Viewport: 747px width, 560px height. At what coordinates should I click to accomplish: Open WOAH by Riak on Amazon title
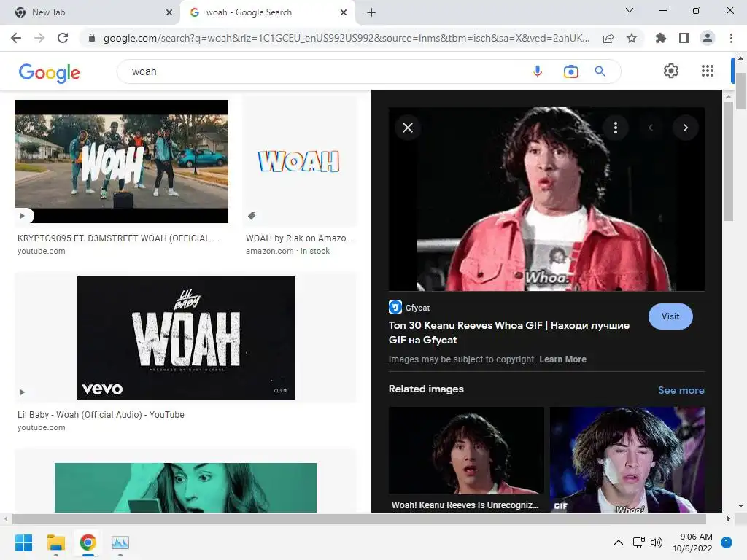[x=298, y=238]
